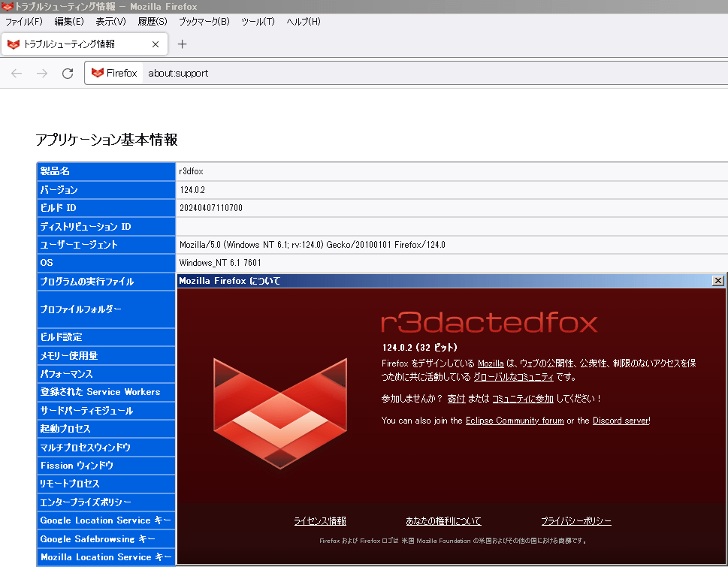Open the ファイル(F) menu
This screenshot has width=728, height=567.
pyautogui.click(x=23, y=22)
